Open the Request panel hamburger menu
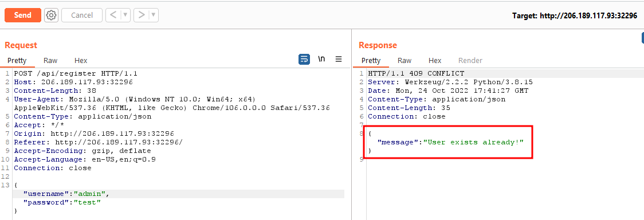The width and height of the screenshot is (644, 220). [339, 60]
